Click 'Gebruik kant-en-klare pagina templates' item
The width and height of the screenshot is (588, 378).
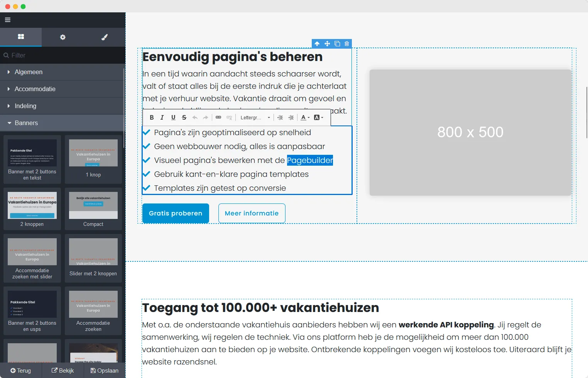231,174
